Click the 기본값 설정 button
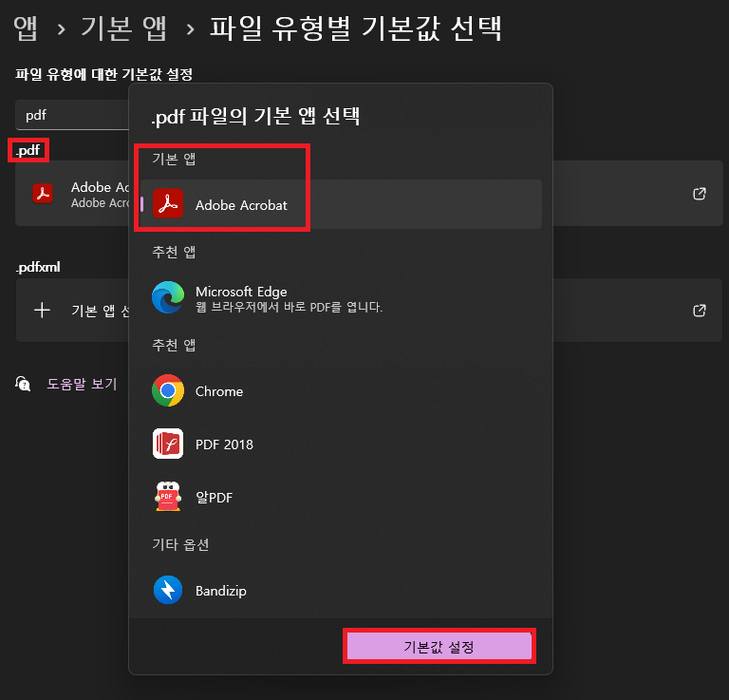Screen dimensions: 729x700 coord(439,646)
